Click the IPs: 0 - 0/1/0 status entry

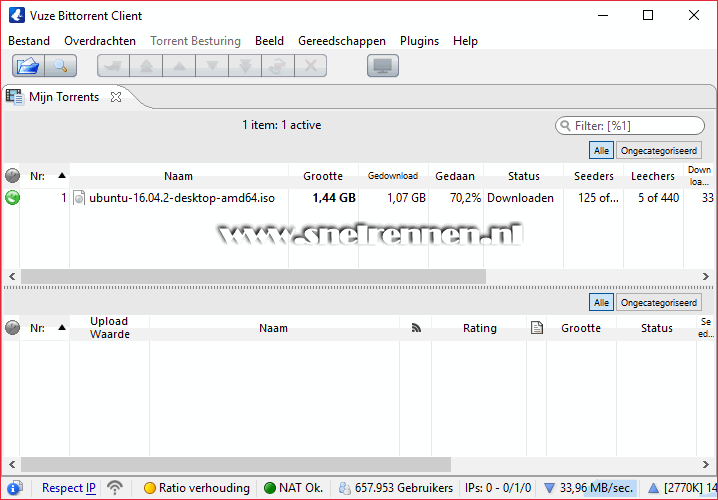pos(498,488)
